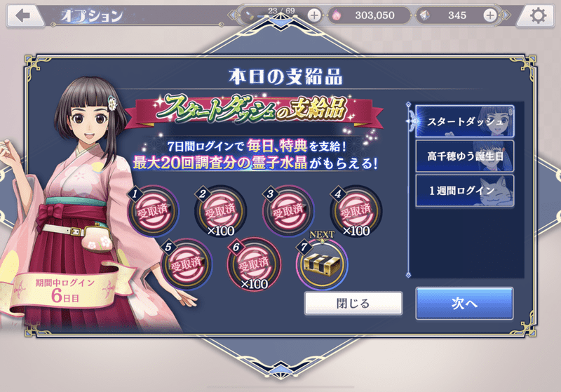Tap the スタートダッシュの支給品 banner
This screenshot has width=561, height=392.
tap(253, 109)
